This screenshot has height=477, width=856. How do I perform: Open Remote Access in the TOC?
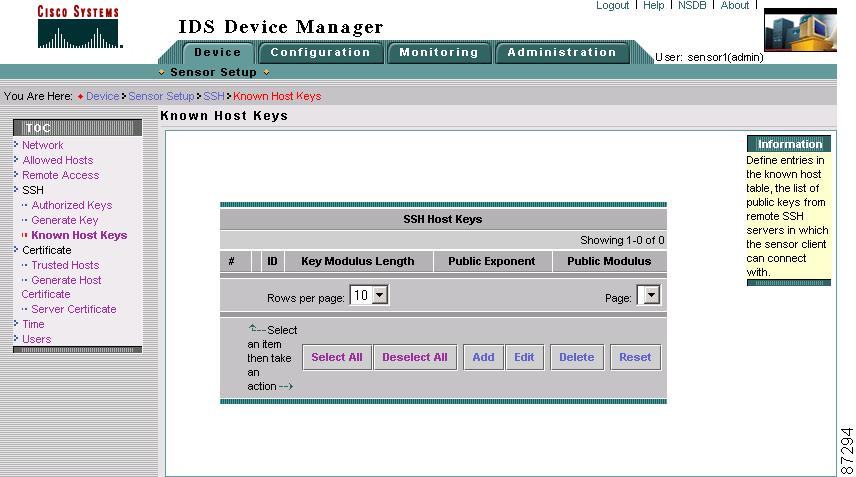tap(61, 175)
